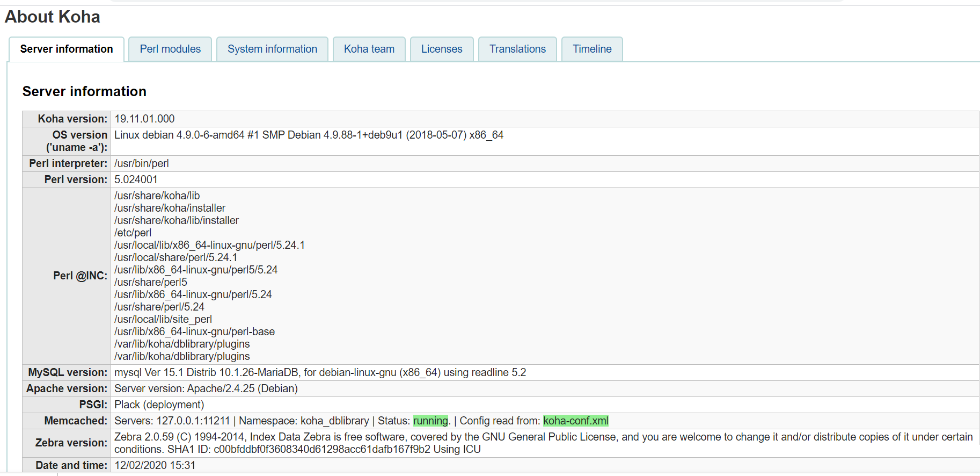Click the Linux debian uname output text
The image size is (980, 476).
pyautogui.click(x=309, y=135)
